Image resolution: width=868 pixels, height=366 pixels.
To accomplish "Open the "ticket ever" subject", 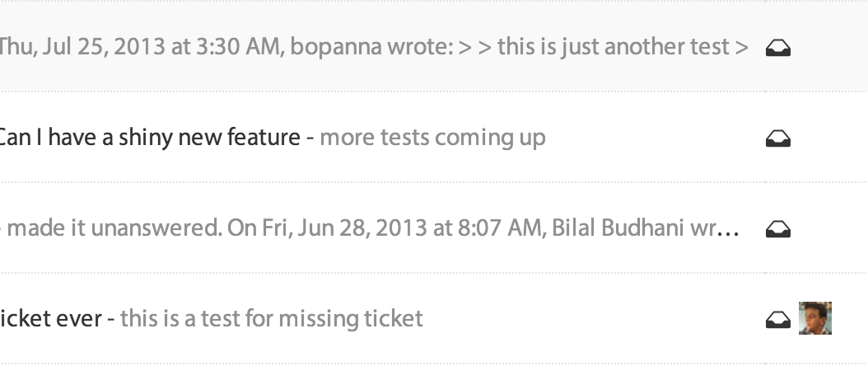I will (51, 318).
